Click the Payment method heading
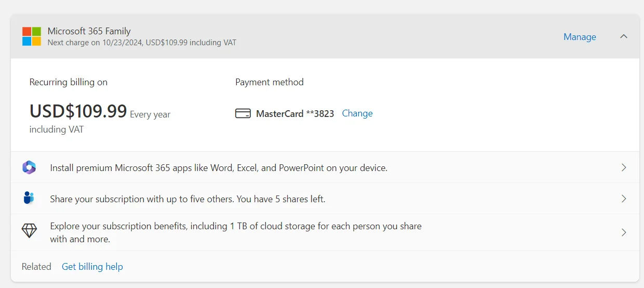This screenshot has width=644, height=288. coord(270,82)
